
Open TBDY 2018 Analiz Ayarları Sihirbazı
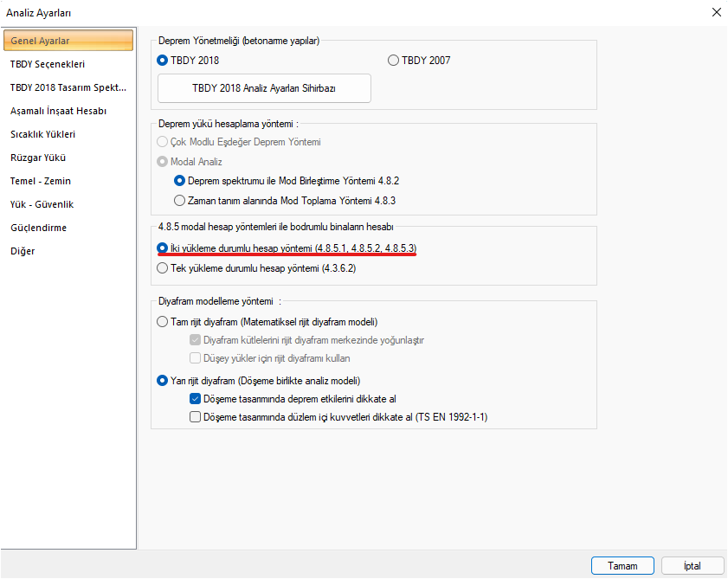[x=264, y=88]
